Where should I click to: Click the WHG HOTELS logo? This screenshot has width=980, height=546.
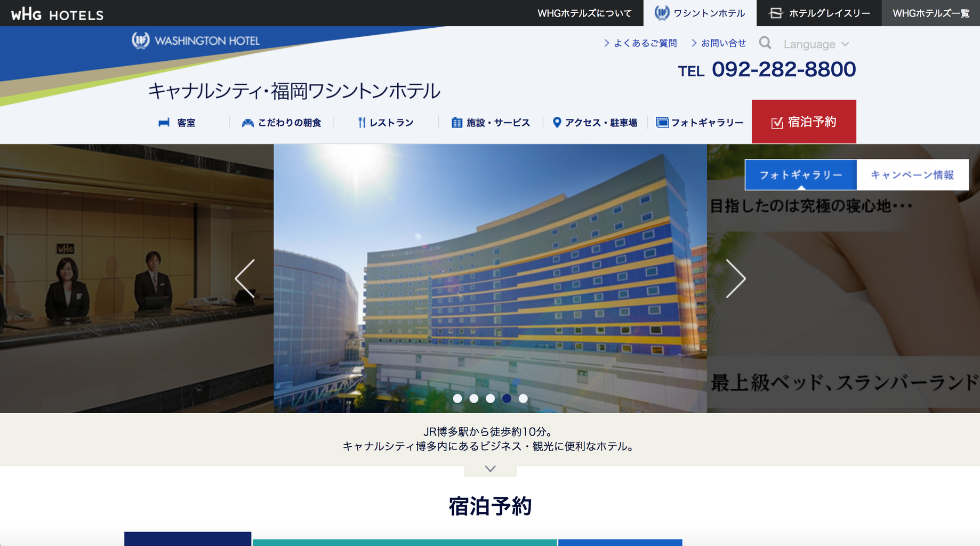[x=57, y=14]
